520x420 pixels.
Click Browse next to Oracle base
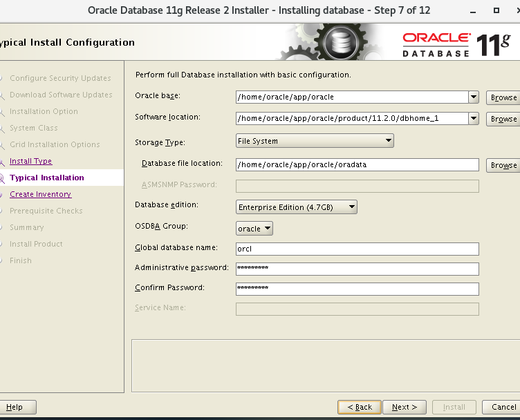coord(503,97)
